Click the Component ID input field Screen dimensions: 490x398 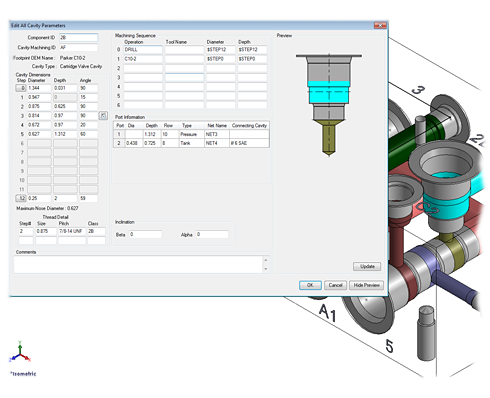point(79,37)
